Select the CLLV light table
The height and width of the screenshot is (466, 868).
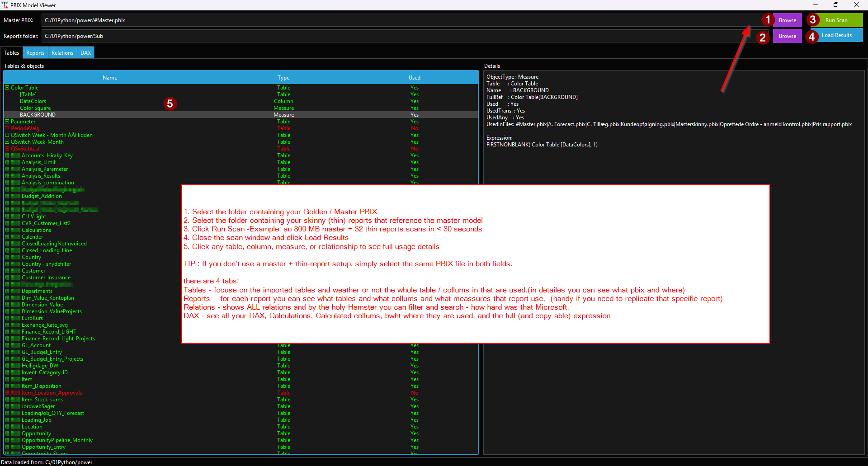click(x=34, y=217)
